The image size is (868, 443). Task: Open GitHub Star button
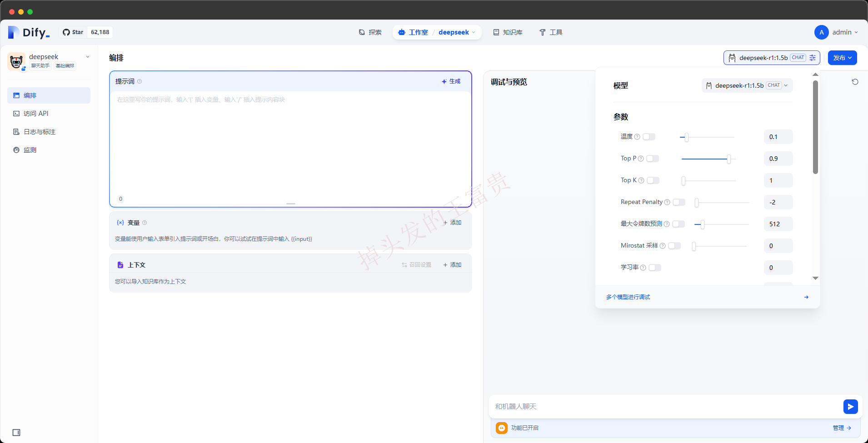point(73,32)
